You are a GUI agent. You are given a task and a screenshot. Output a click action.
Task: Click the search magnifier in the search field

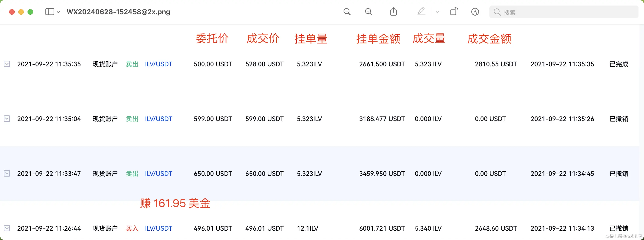pyautogui.click(x=497, y=12)
